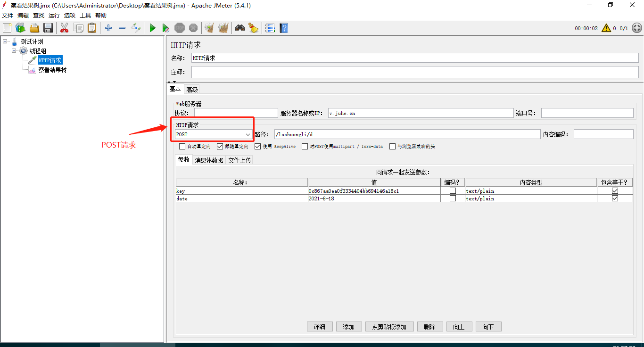Switch to the 消息体数据 tab
Viewport: 644px width, 347px height.
click(209, 160)
